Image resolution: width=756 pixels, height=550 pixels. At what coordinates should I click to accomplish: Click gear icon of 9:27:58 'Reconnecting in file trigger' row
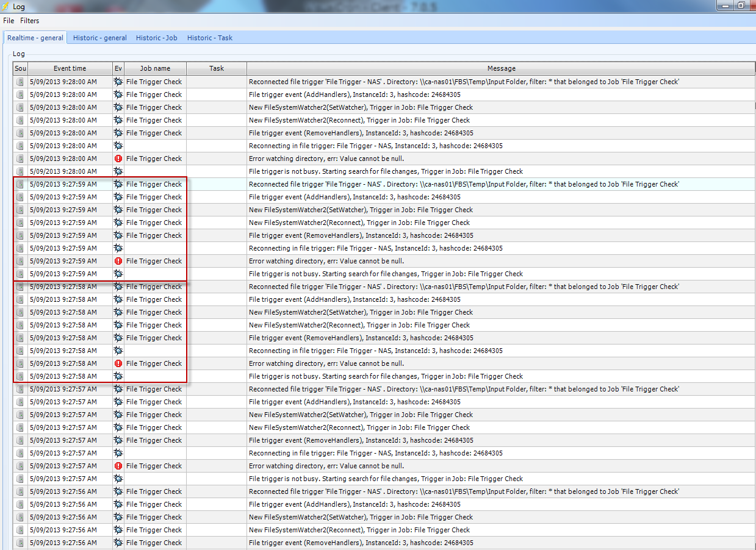point(118,351)
